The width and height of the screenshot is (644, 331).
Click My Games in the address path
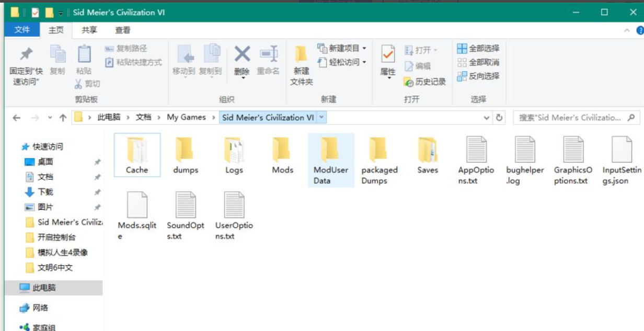coord(187,117)
